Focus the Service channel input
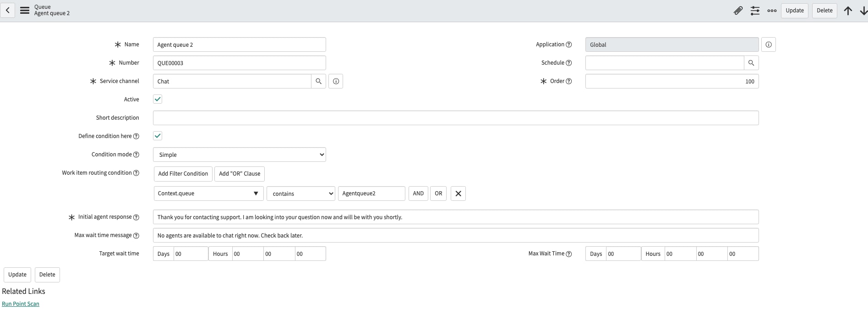The width and height of the screenshot is (868, 315). [232, 81]
